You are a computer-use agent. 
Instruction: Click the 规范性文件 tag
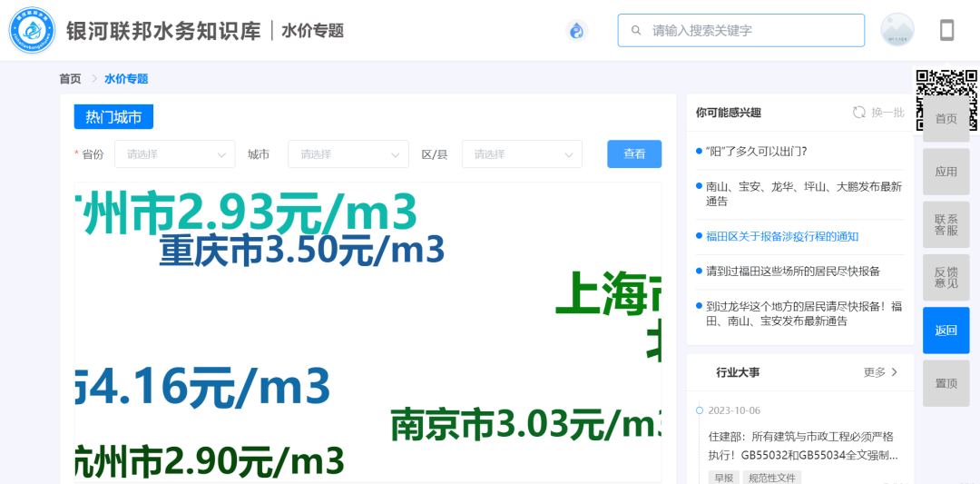coord(772,478)
